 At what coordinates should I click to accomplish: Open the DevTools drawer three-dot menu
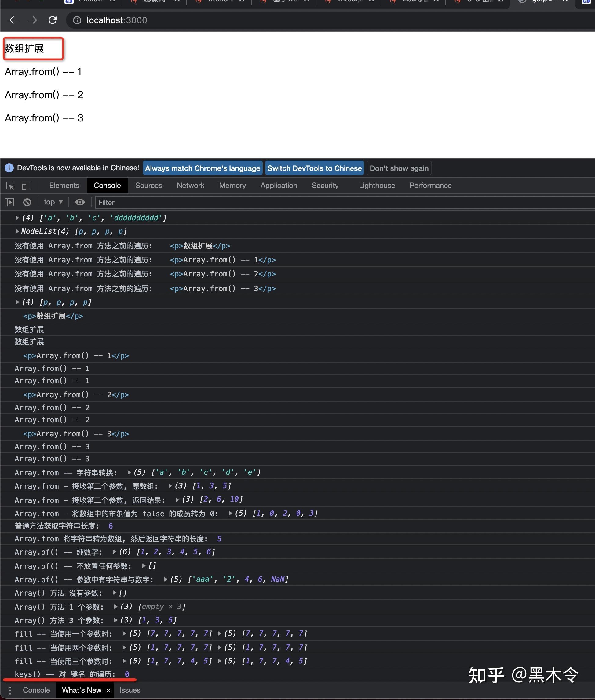(x=10, y=690)
